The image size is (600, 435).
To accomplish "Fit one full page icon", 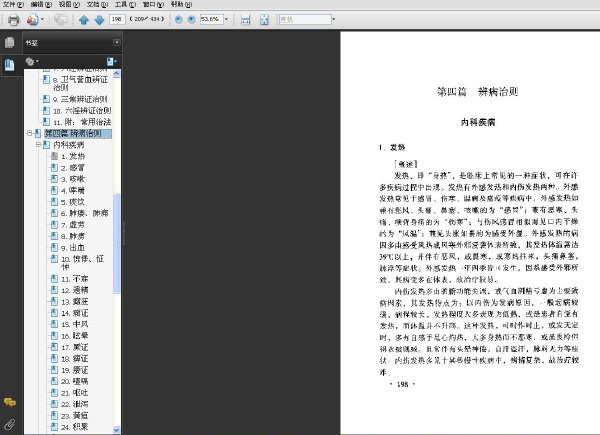I will [264, 20].
